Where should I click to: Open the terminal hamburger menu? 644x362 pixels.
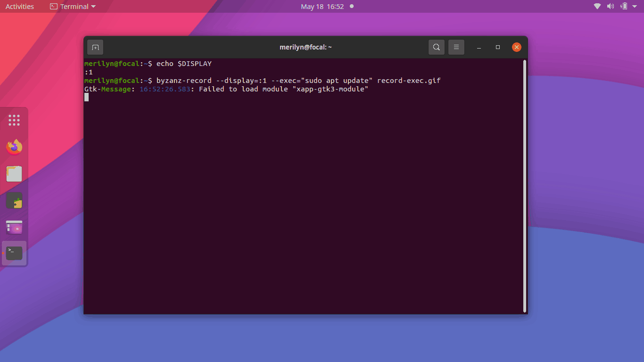click(456, 47)
